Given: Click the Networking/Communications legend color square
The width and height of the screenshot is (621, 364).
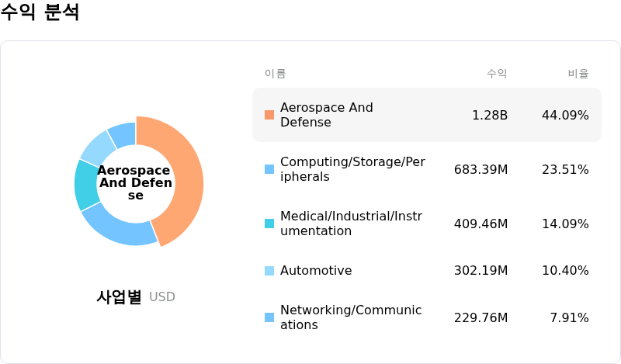Looking at the screenshot, I should (269, 317).
